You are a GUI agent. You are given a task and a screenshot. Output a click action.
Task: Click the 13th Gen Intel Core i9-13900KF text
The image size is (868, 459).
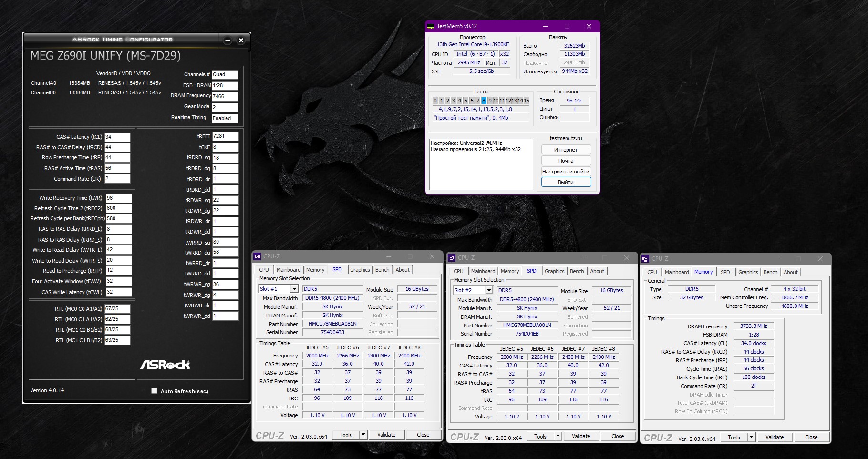tap(473, 44)
